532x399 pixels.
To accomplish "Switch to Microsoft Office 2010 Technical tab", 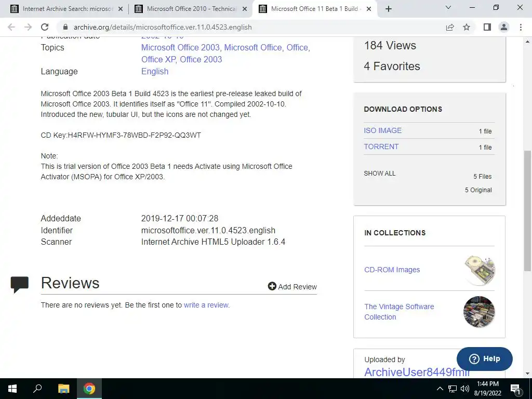I will pyautogui.click(x=191, y=9).
